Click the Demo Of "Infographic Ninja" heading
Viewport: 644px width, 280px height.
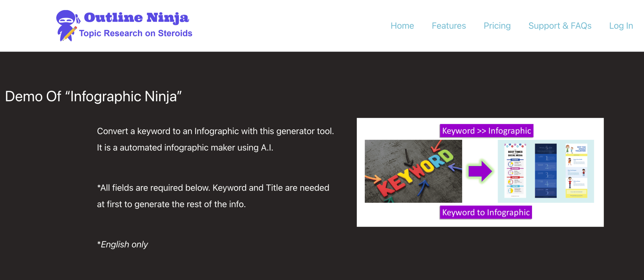[x=93, y=96]
